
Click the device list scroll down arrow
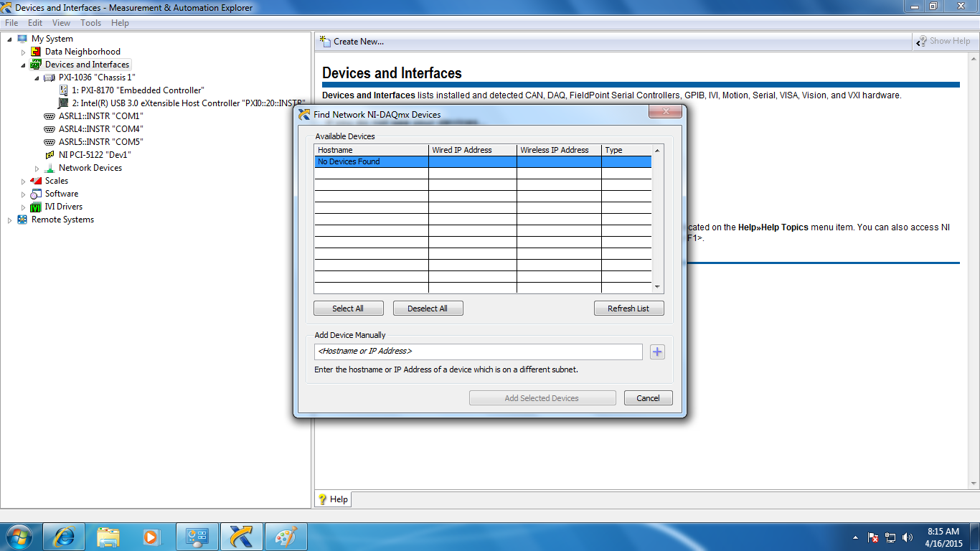pyautogui.click(x=657, y=287)
